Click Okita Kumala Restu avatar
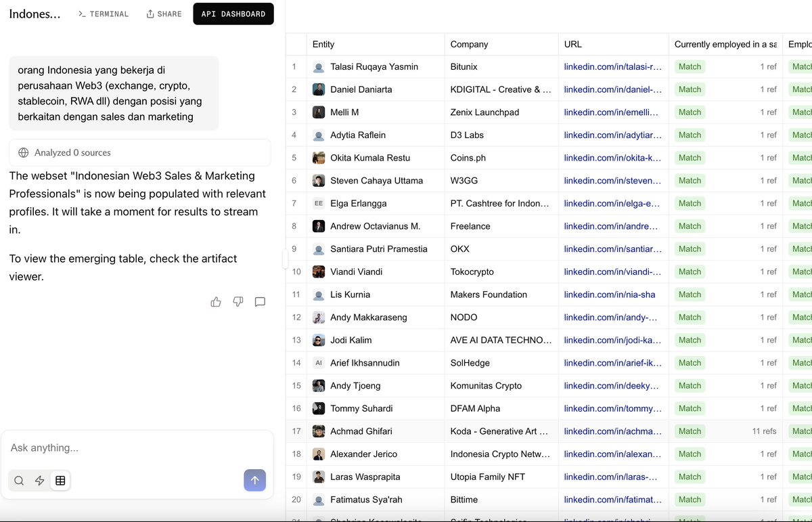 pos(319,158)
